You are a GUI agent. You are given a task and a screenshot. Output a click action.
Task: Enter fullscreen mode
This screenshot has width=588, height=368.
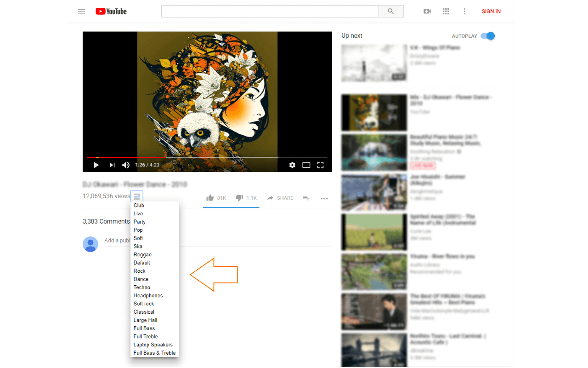[321, 165]
